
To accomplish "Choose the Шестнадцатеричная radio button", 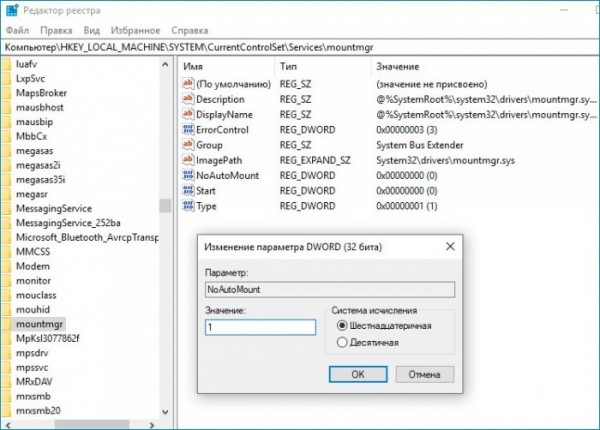I will 342,326.
